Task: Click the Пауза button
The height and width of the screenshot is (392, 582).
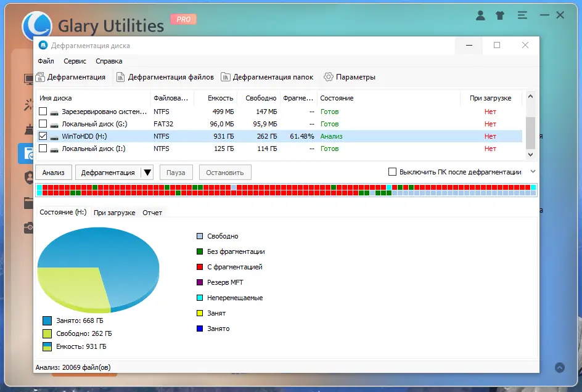Action: 176,173
